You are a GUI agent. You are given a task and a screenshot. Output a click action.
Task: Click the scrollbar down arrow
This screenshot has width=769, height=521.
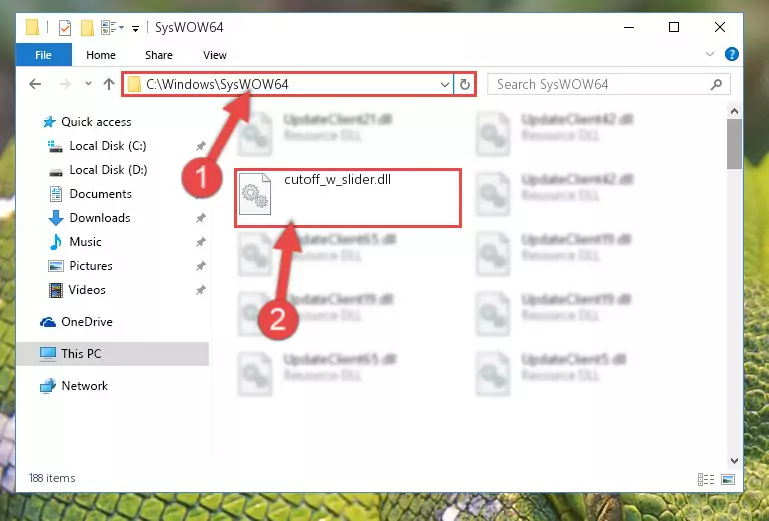(734, 461)
